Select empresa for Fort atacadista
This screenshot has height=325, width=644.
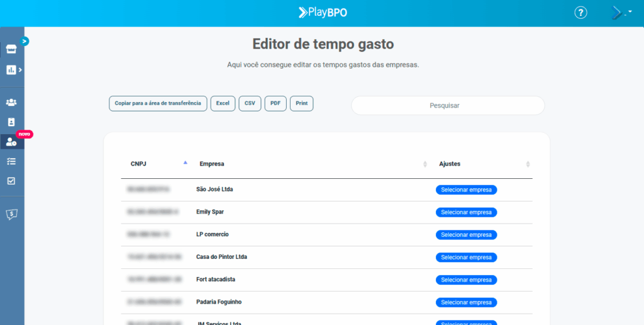pos(466,280)
